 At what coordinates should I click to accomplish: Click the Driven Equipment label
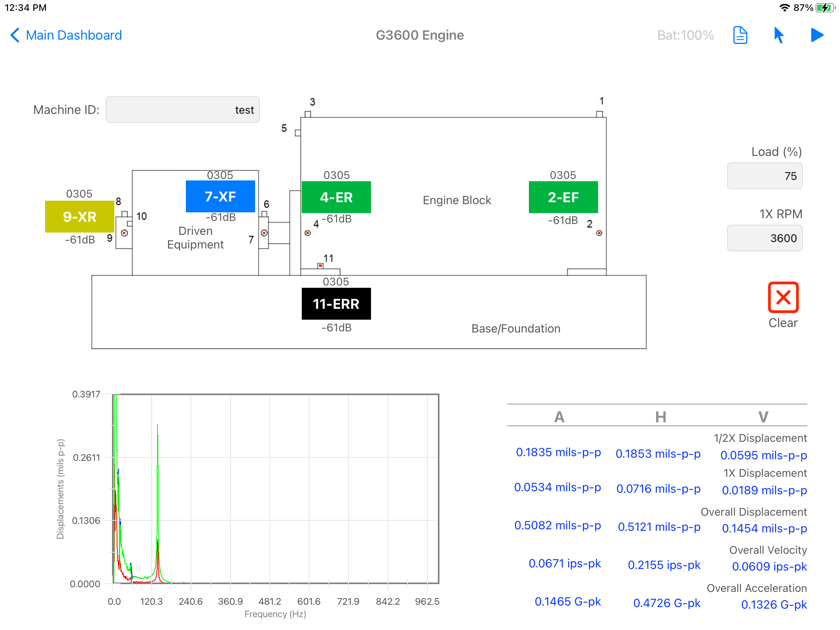pos(196,238)
